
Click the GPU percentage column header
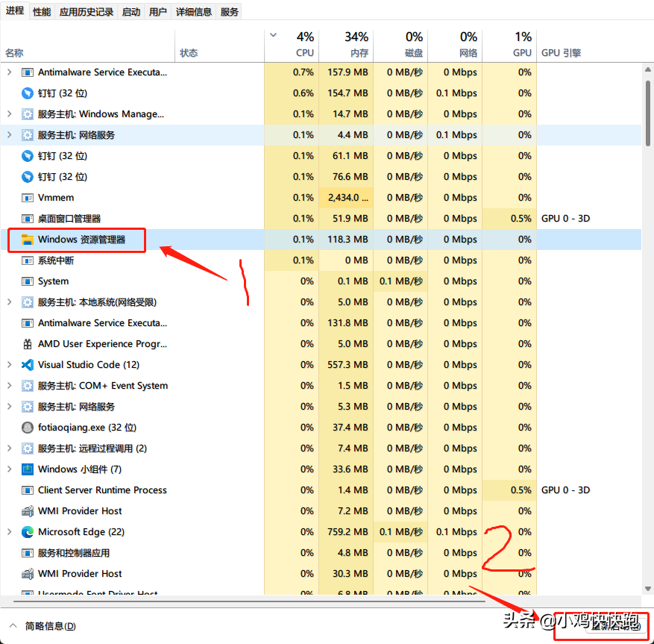[x=509, y=45]
